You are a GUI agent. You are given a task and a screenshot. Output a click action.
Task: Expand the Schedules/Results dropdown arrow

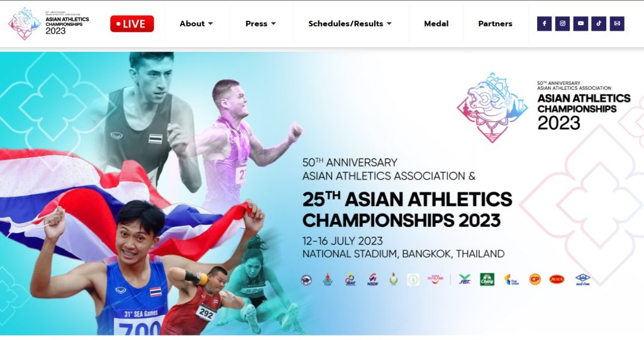(x=389, y=24)
